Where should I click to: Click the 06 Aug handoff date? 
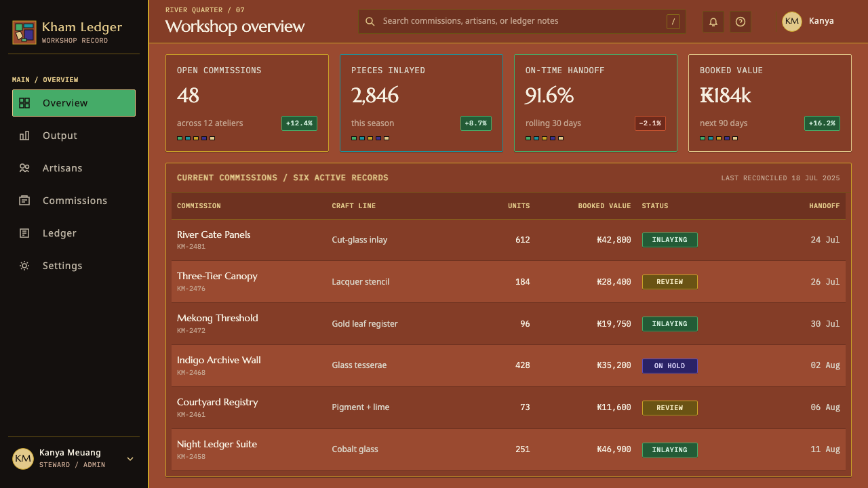coord(825,407)
